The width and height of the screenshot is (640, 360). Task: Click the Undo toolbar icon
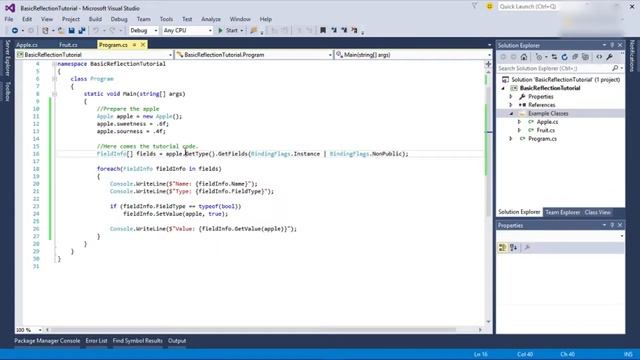pos(96,31)
